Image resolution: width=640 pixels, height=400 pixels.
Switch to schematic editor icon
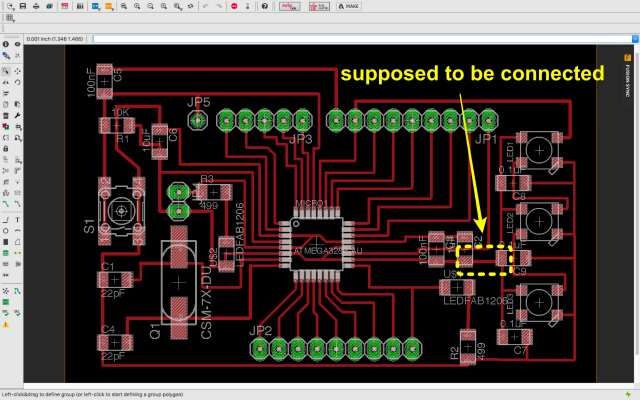(x=64, y=6)
